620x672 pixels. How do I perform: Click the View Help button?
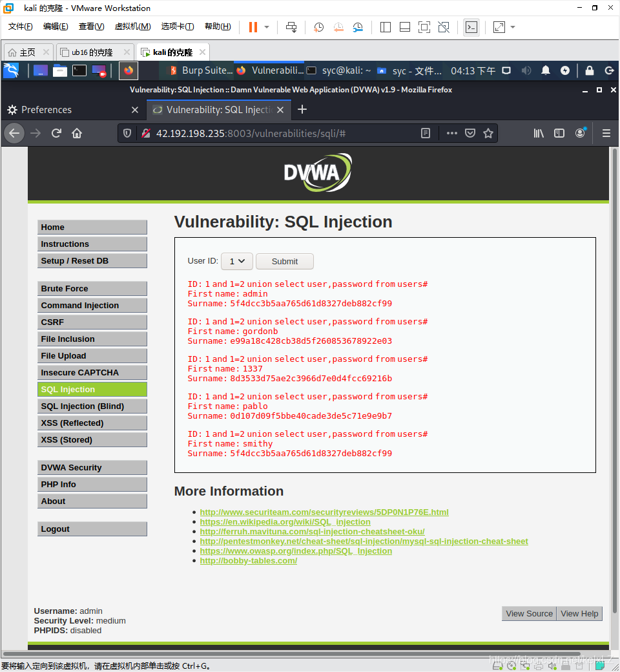point(579,613)
